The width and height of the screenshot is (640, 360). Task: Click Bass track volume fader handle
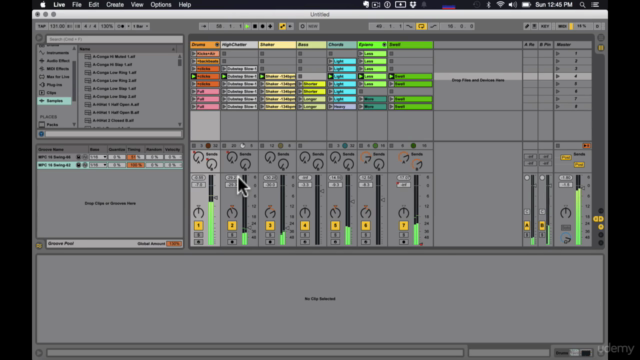coord(322,191)
